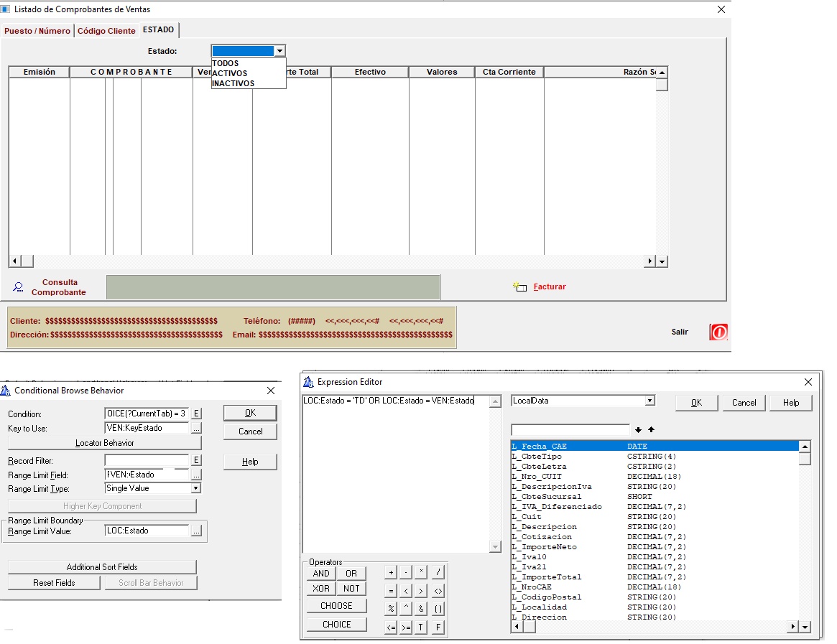Insert the NOT operator
Screen dimensions: 837x644
pyautogui.click(x=351, y=589)
